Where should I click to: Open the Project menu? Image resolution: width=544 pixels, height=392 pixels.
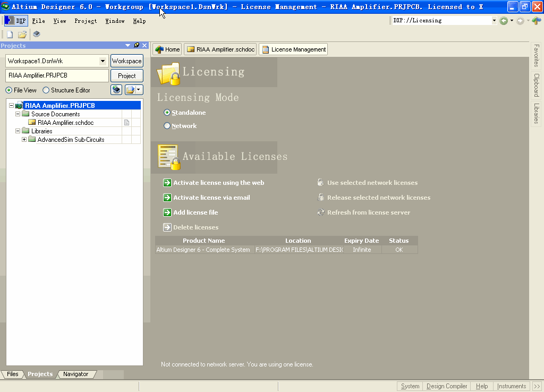tap(86, 21)
